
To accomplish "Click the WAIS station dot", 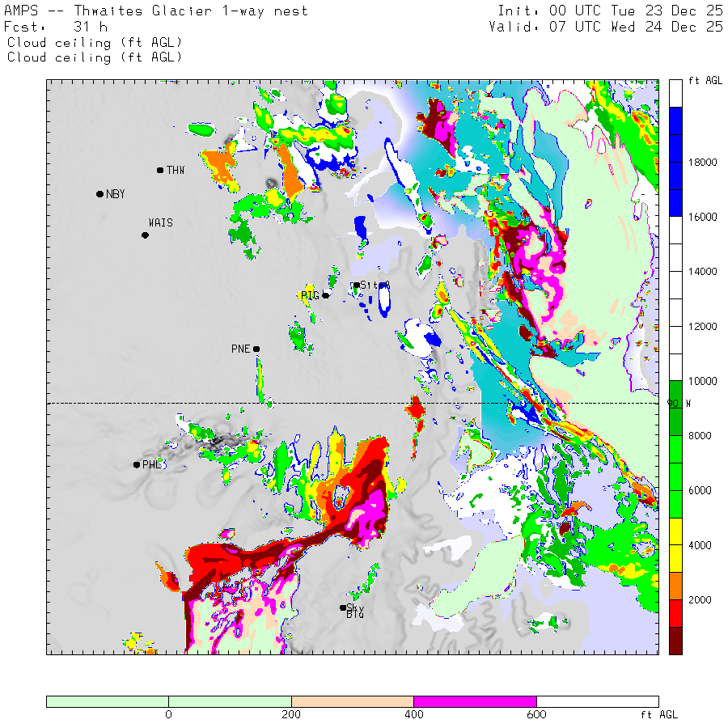I will (x=145, y=235).
